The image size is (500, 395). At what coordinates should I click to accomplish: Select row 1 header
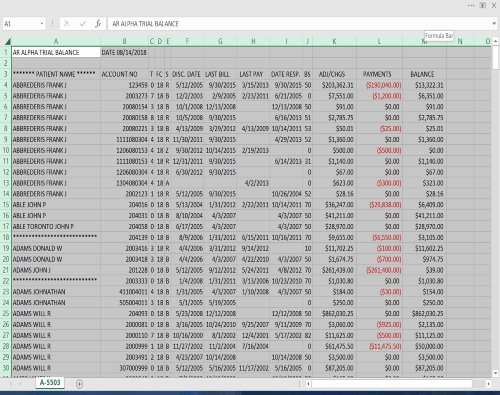click(x=6, y=52)
